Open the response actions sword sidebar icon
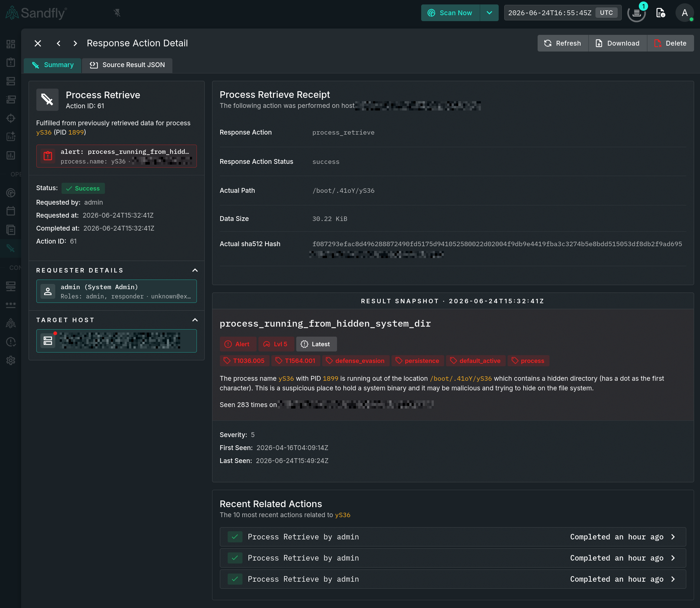The image size is (700, 608). tap(11, 248)
